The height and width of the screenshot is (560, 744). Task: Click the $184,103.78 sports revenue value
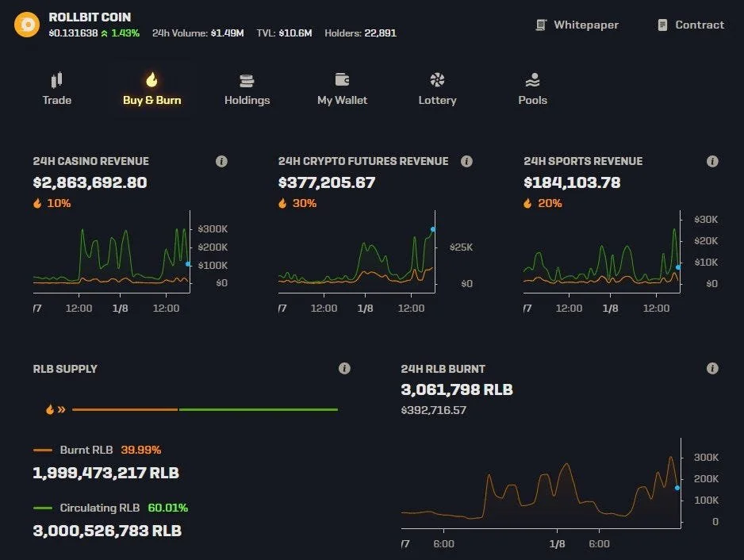(572, 182)
